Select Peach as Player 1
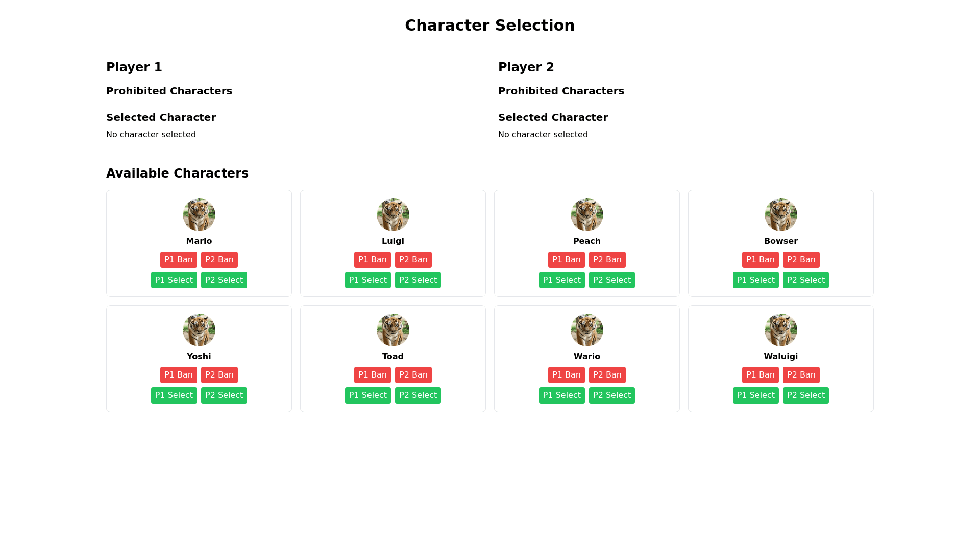This screenshot has width=980, height=551. tap(562, 280)
